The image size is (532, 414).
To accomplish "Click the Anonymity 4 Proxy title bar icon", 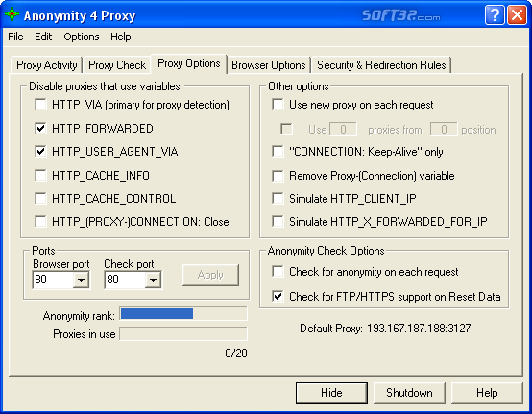I will [12, 14].
